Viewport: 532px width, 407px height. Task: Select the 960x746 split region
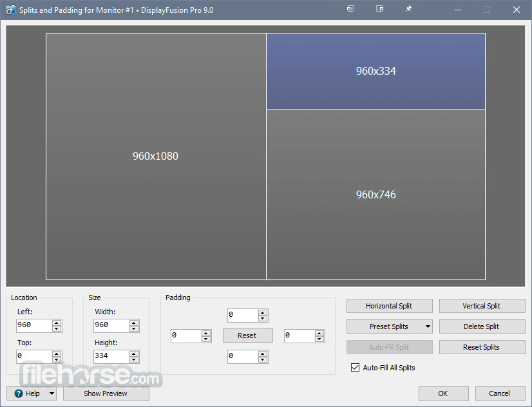click(x=376, y=194)
